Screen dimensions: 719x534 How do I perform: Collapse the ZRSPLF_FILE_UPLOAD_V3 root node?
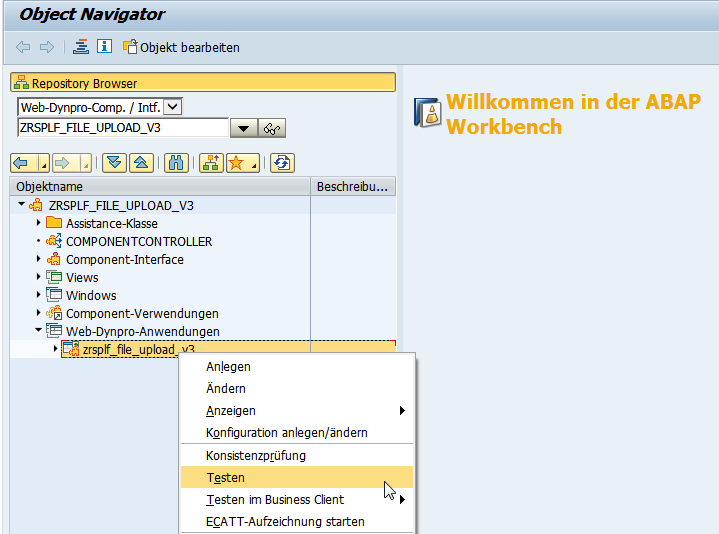click(x=21, y=204)
